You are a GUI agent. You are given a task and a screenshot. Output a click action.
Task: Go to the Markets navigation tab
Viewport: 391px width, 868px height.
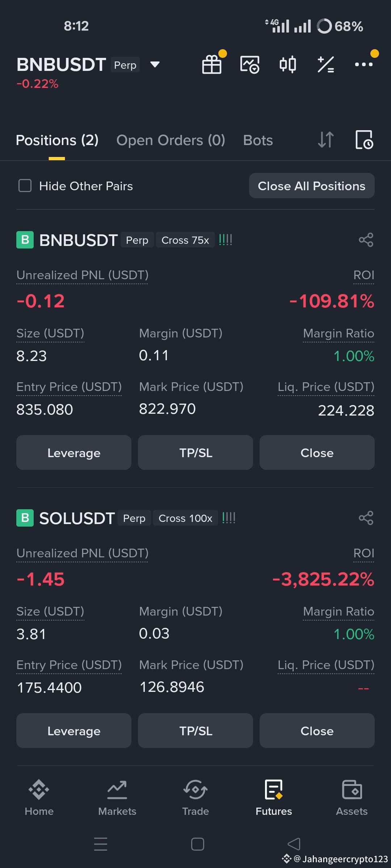tap(117, 798)
